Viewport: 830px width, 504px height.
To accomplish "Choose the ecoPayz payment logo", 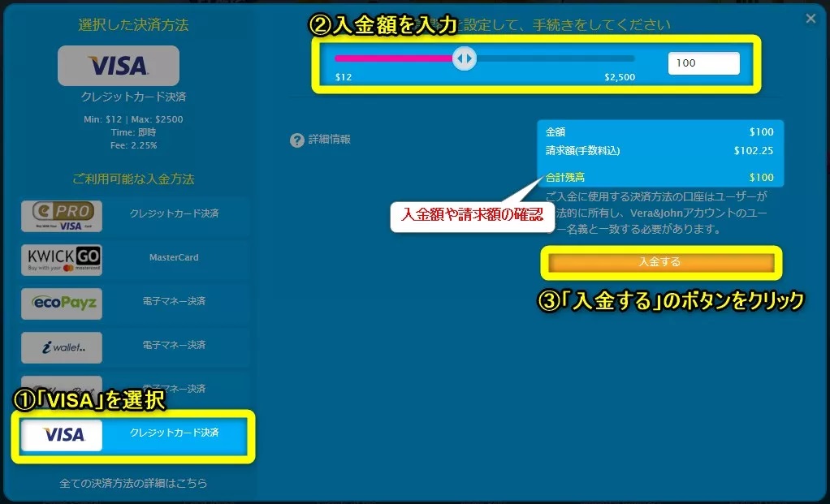I will (62, 304).
